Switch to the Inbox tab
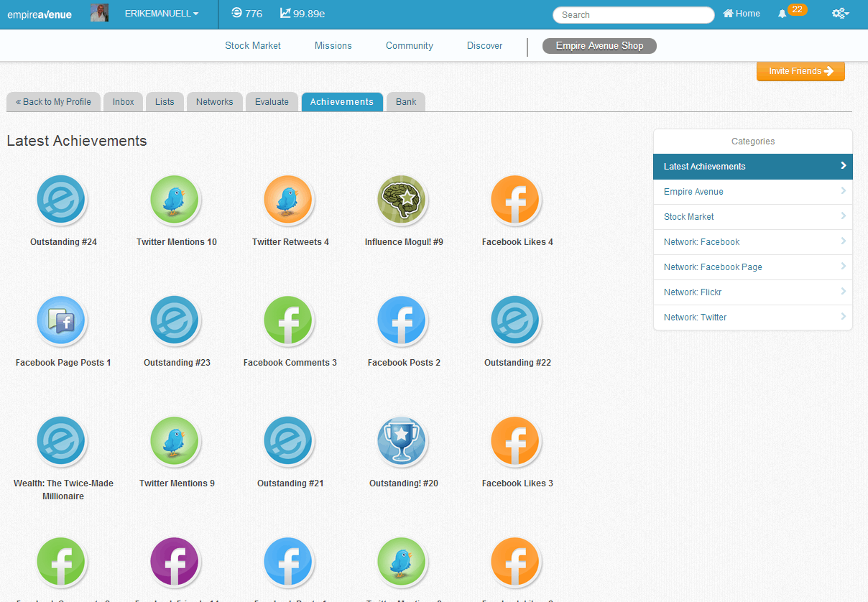 coord(124,102)
